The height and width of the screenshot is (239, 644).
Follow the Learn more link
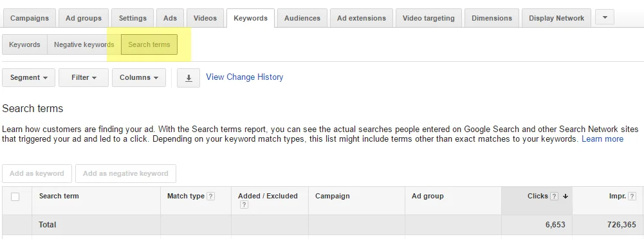[603, 139]
